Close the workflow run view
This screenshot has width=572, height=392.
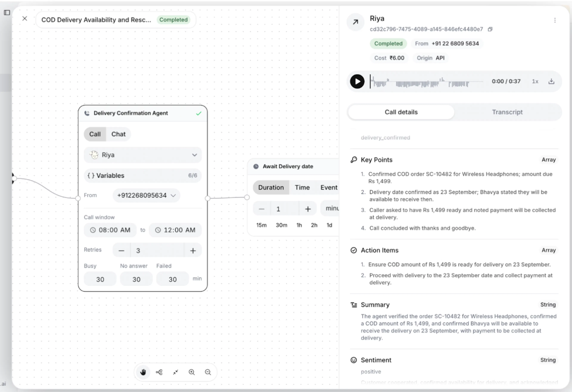(x=25, y=18)
